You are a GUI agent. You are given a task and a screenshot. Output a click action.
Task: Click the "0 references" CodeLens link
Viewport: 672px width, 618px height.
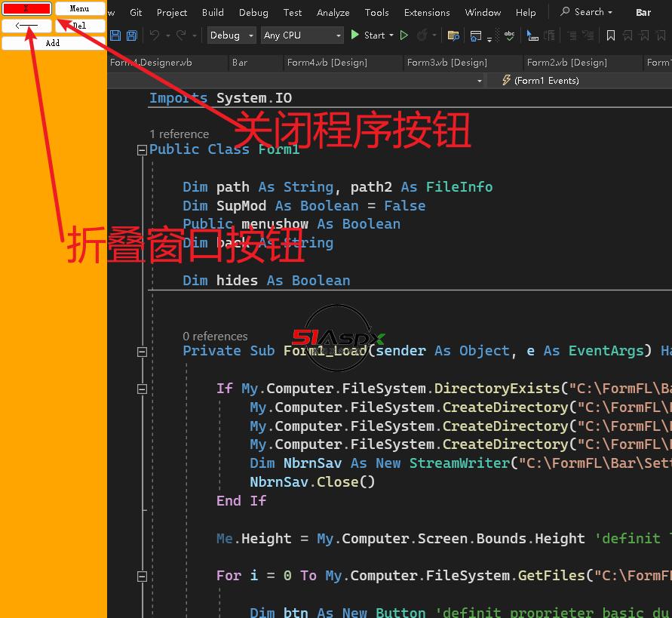click(215, 337)
